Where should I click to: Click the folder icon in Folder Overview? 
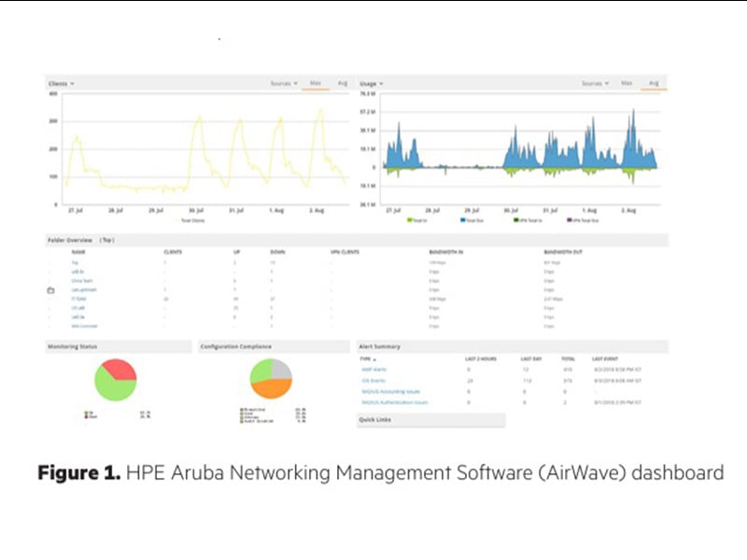pos(51,290)
